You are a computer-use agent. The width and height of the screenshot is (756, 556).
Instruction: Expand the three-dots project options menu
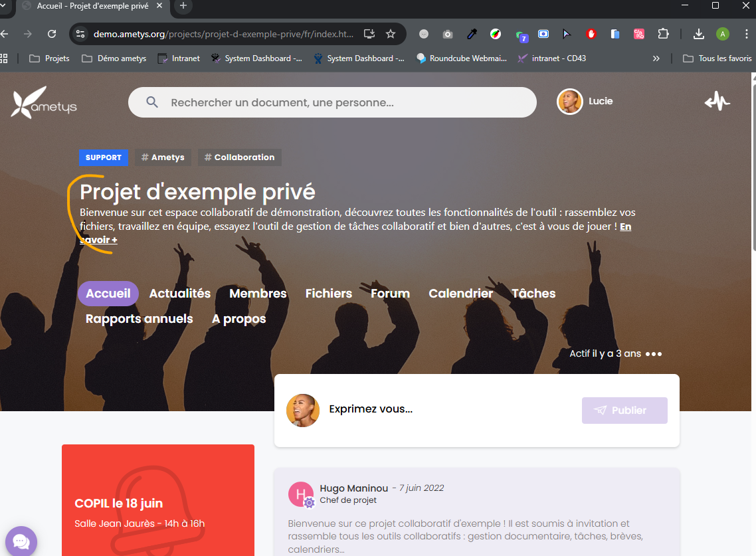654,354
